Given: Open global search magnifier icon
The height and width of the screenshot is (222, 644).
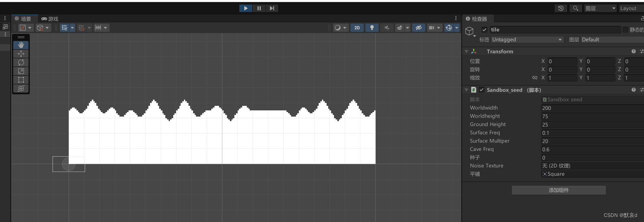Looking at the screenshot, I should pyautogui.click(x=575, y=8).
